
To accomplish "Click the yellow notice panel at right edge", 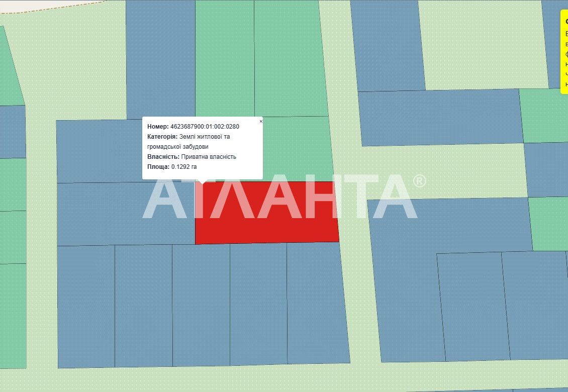I will coord(564,52).
